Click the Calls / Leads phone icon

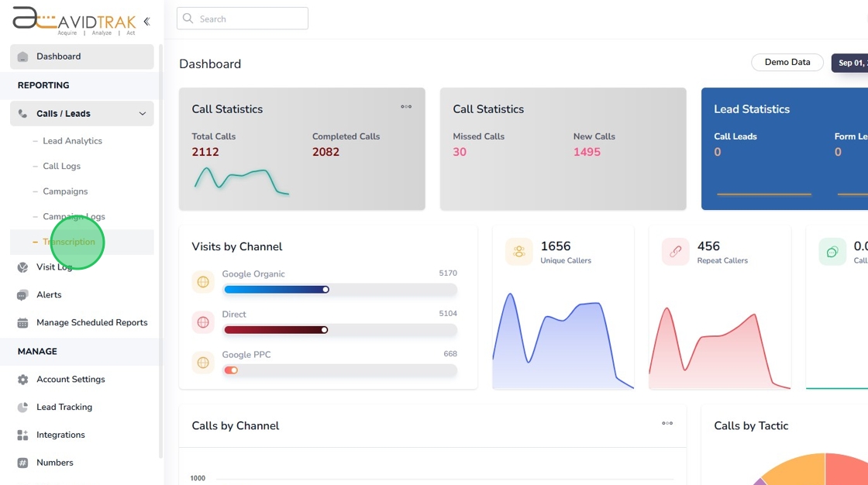22,114
